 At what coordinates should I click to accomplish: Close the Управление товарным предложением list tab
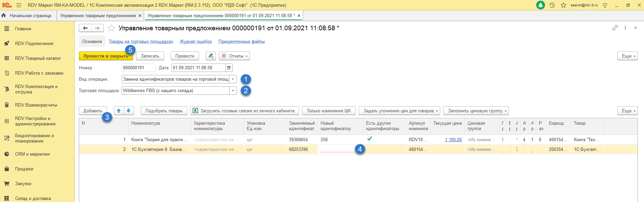140,15
